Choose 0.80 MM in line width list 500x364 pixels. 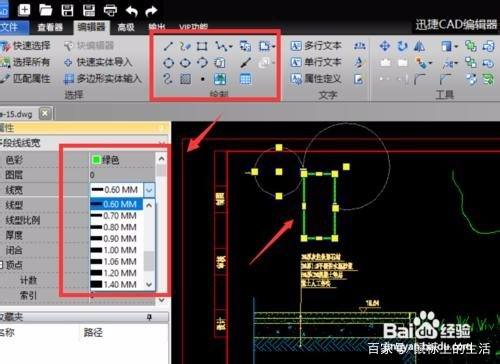pyautogui.click(x=116, y=227)
